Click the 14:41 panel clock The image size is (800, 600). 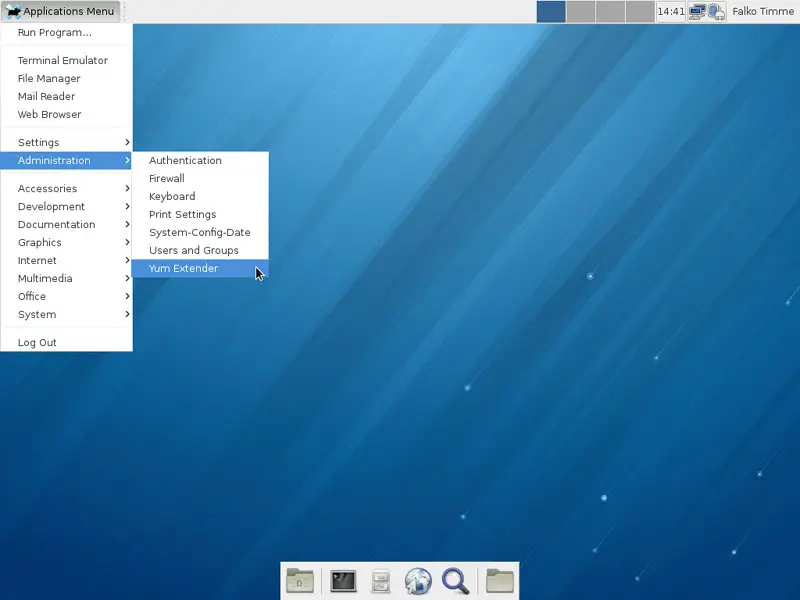(x=670, y=12)
